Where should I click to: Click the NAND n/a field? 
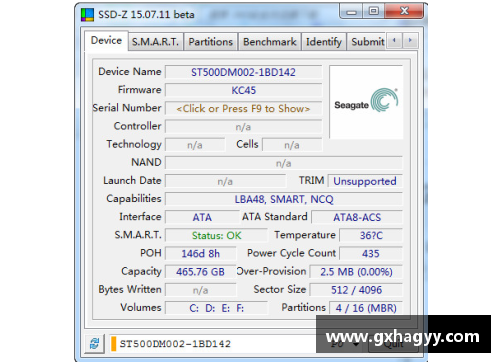point(284,163)
